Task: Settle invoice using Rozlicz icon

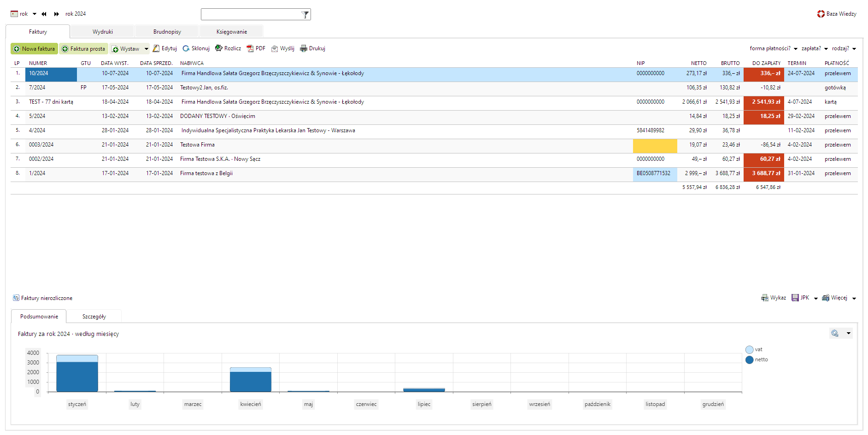Action: pos(219,48)
